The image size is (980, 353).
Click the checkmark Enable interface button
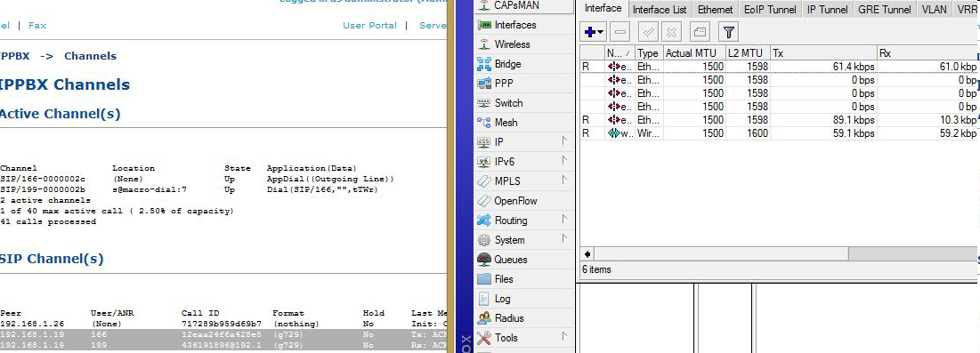(647, 31)
